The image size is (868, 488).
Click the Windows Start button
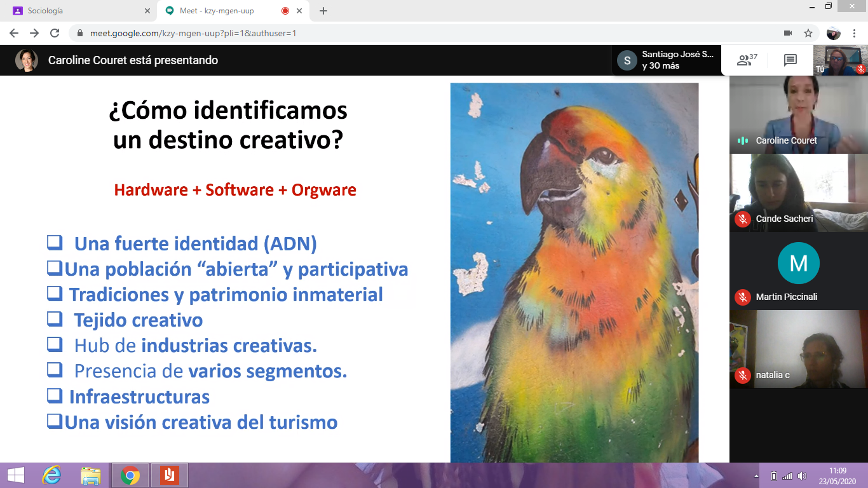pos(15,475)
